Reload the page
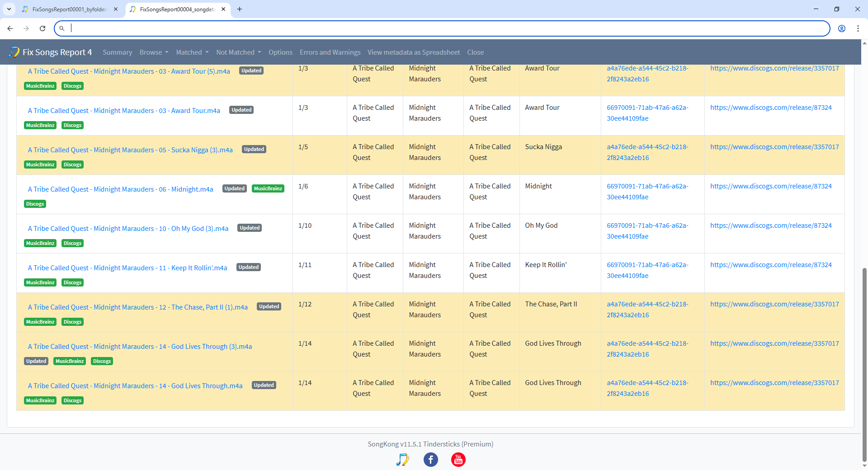 point(42,28)
